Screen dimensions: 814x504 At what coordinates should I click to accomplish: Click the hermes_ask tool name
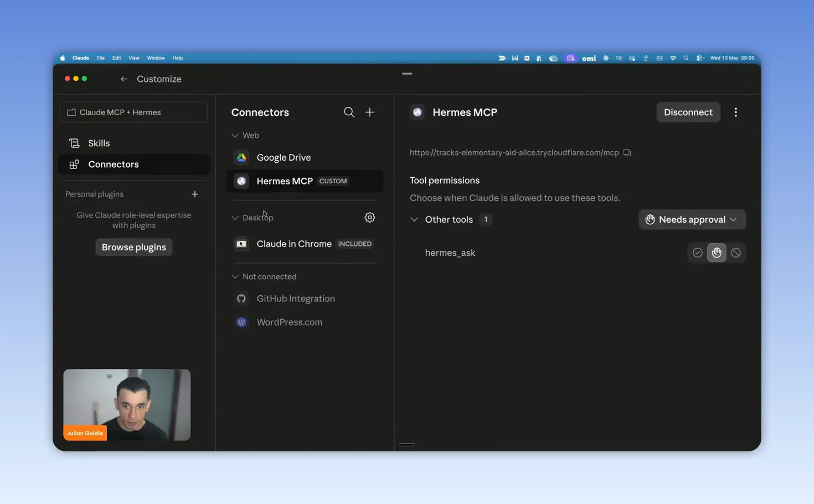450,253
